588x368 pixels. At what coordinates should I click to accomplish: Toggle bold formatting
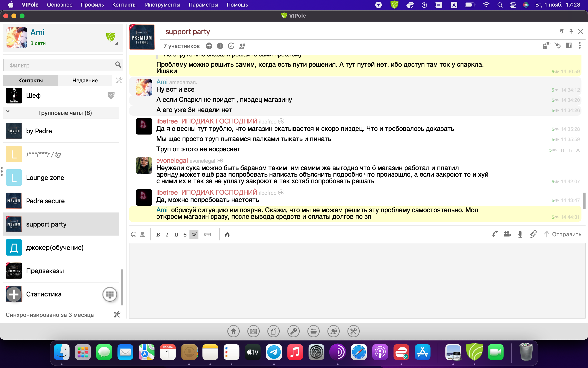[x=158, y=235]
